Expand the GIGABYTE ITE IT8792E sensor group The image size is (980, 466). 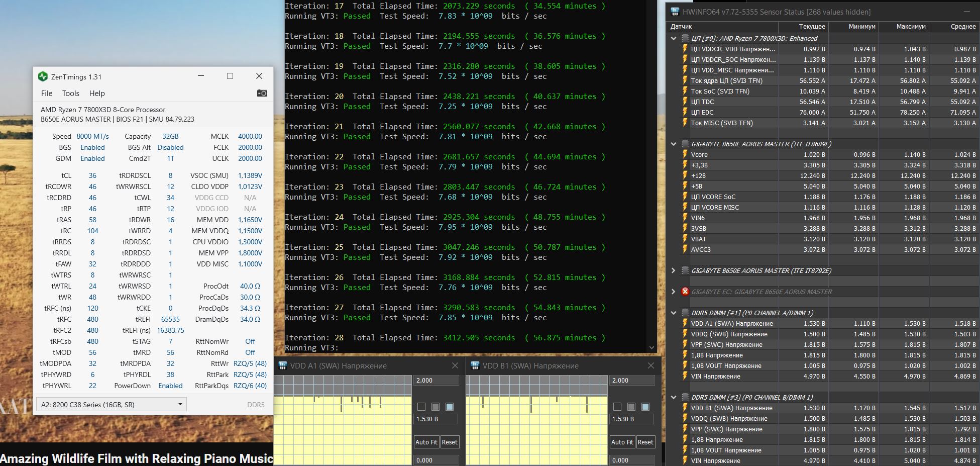674,270
